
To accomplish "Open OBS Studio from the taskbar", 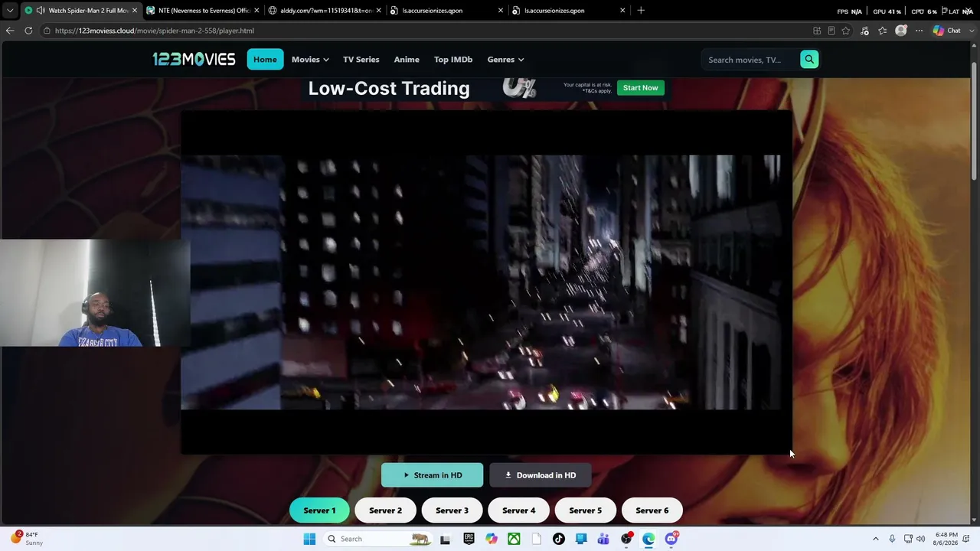I will point(626,539).
